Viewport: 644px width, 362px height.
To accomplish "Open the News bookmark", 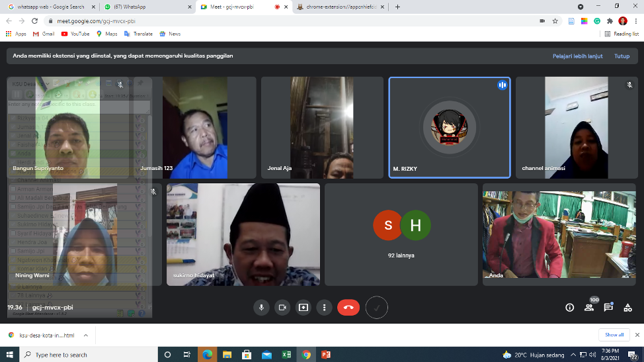I will (x=170, y=34).
